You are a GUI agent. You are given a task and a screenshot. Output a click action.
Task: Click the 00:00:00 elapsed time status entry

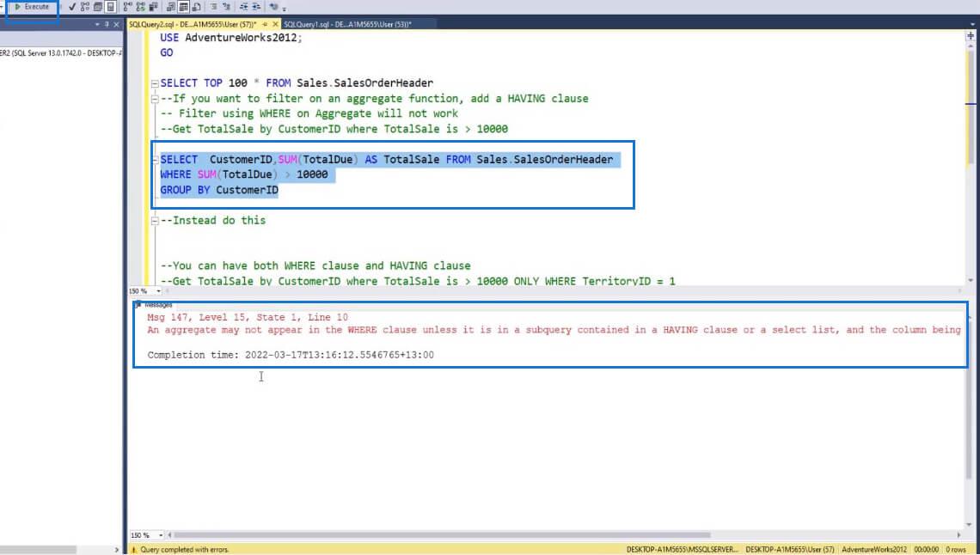927,549
